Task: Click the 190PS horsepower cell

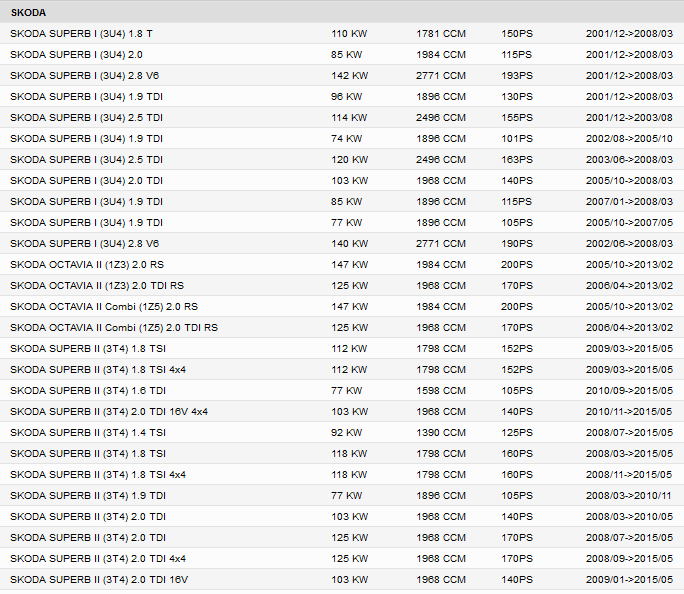Action: pyautogui.click(x=517, y=243)
